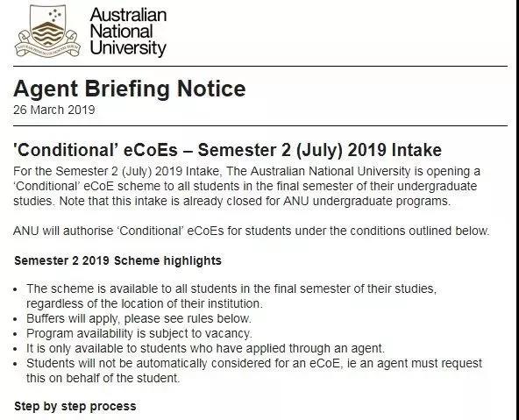The image size is (519, 420).
Task: Click the words 'this on behalf of the student'
Action: 103,378
